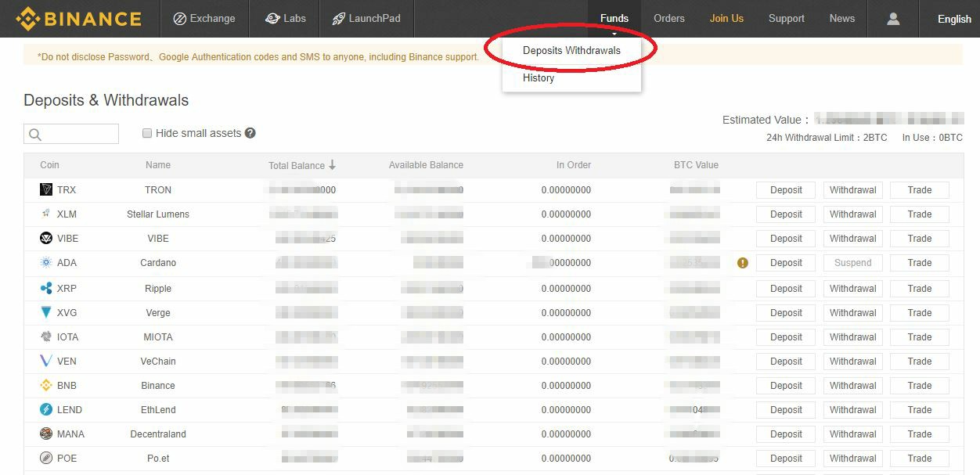Click the TRX coin icon
980x475 pixels.
pyautogui.click(x=46, y=189)
